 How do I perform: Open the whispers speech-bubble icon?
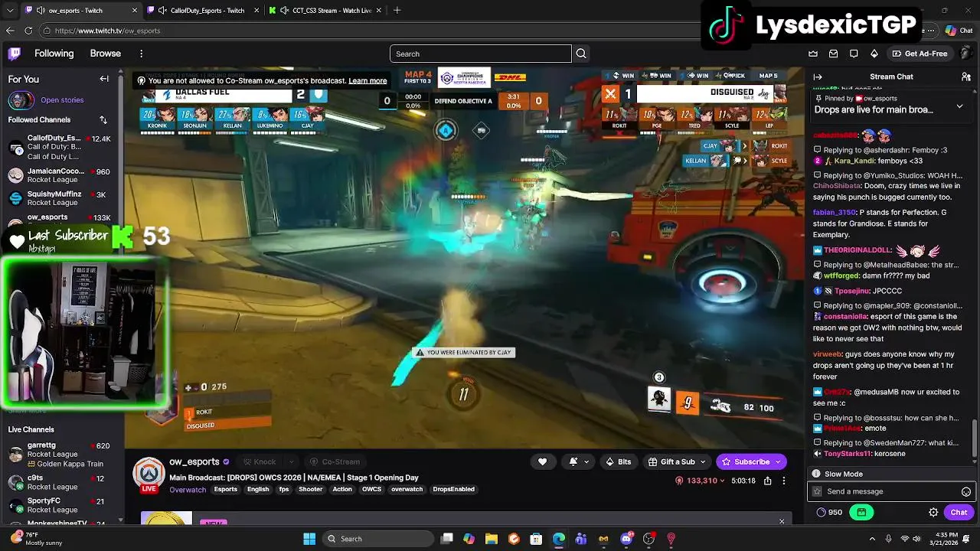click(854, 54)
